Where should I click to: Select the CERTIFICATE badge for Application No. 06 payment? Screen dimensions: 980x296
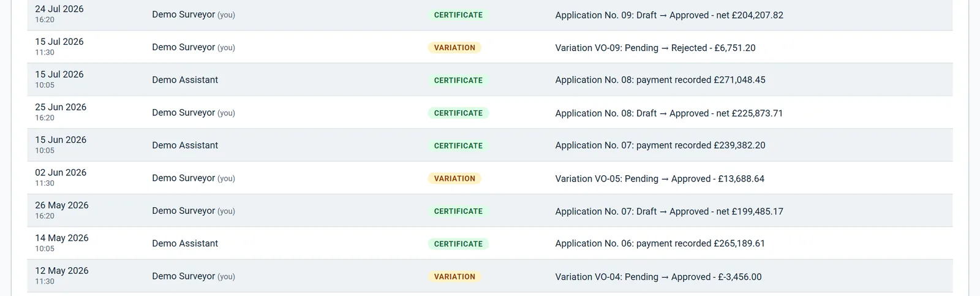[x=458, y=244]
